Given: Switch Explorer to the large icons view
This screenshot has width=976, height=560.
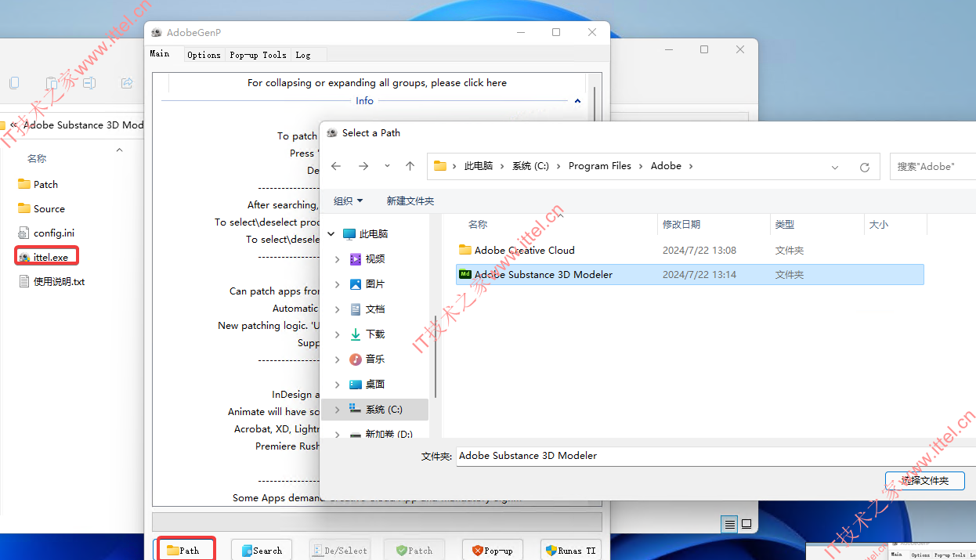Looking at the screenshot, I should [746, 523].
